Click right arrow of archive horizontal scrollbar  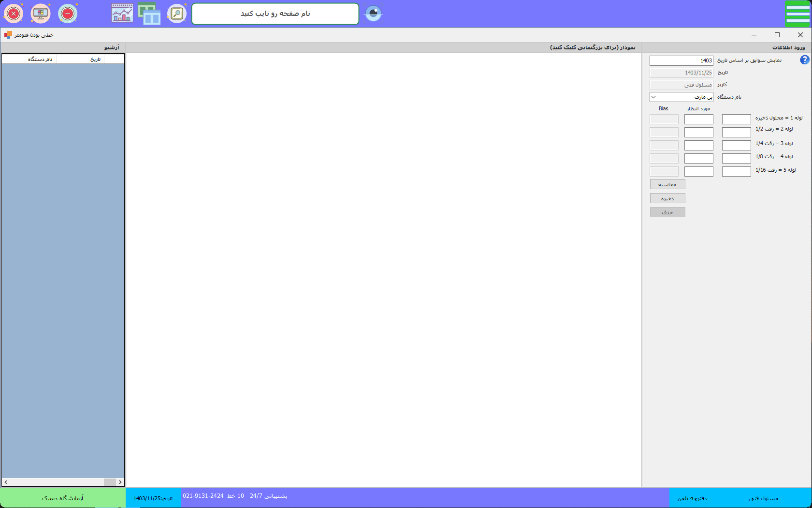(x=120, y=482)
